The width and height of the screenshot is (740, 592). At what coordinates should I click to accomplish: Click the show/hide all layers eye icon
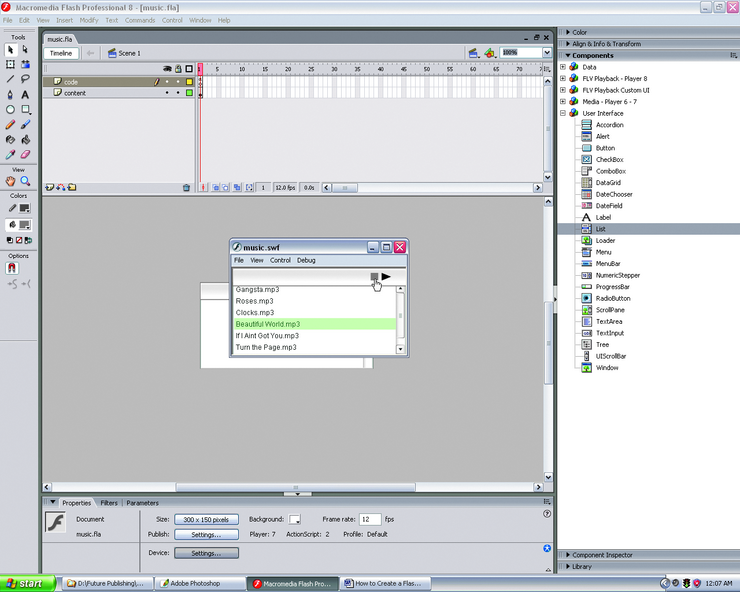click(167, 69)
